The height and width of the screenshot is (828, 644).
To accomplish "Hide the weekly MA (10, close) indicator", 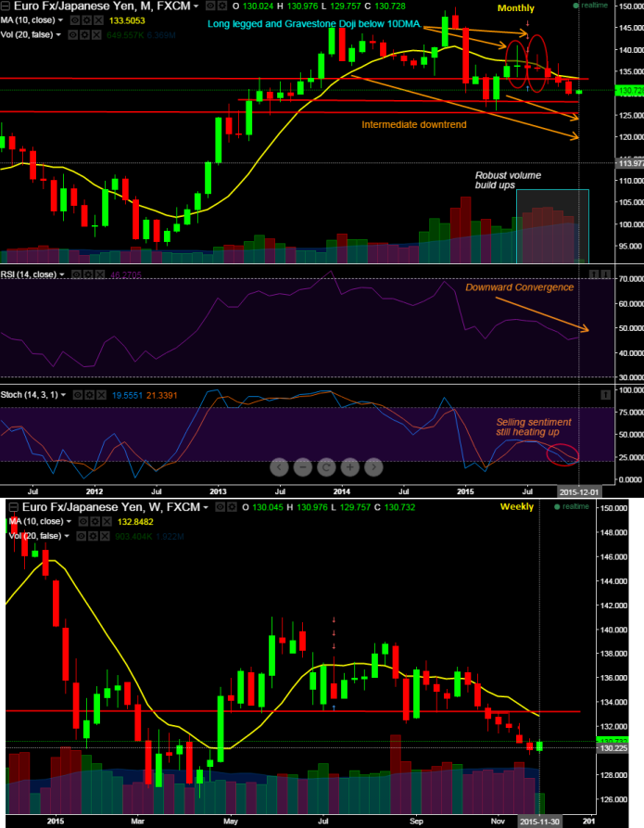I will [83, 522].
